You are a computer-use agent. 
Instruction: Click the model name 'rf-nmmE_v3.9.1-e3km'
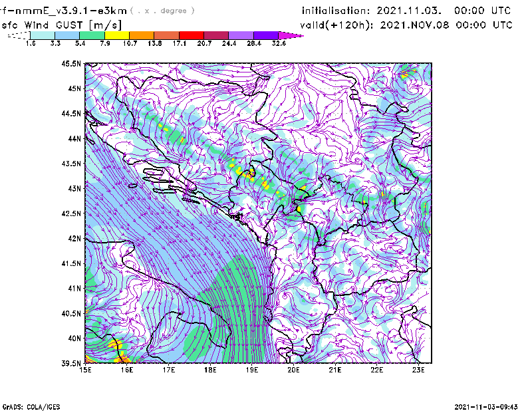(63, 11)
